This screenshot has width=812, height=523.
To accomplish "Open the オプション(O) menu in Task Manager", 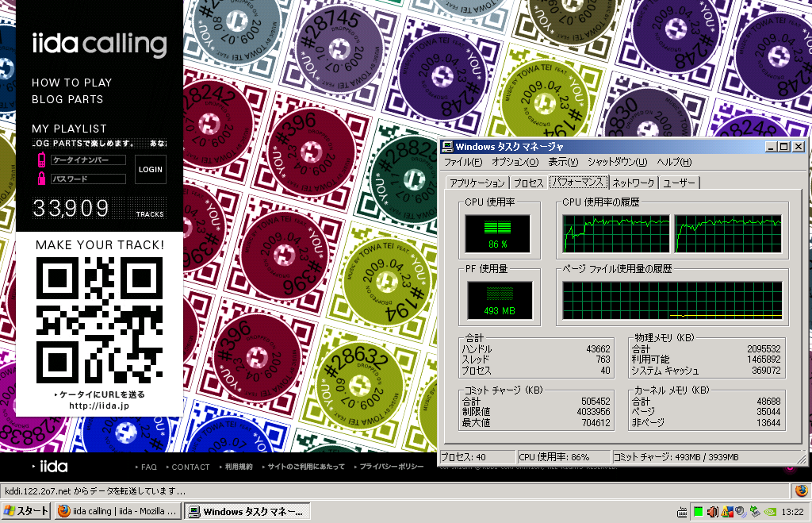I will 515,162.
